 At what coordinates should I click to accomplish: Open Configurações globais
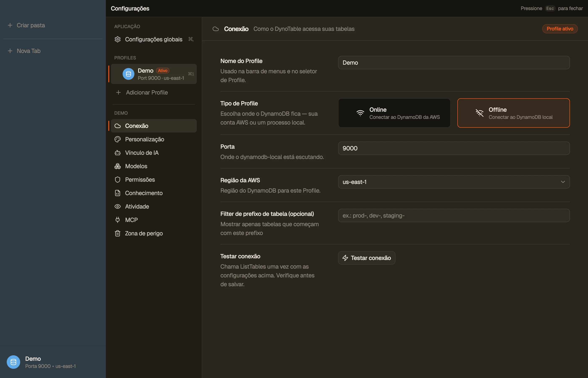coord(154,39)
